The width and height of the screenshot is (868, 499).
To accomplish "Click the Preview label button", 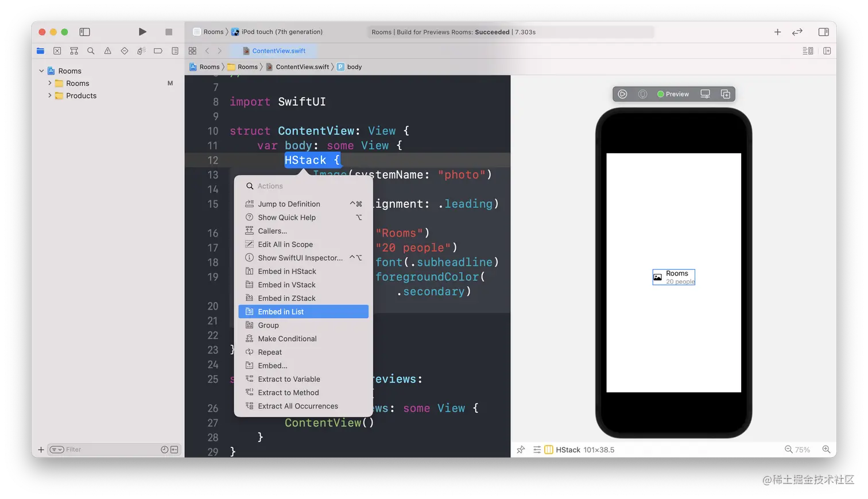I will (x=673, y=94).
